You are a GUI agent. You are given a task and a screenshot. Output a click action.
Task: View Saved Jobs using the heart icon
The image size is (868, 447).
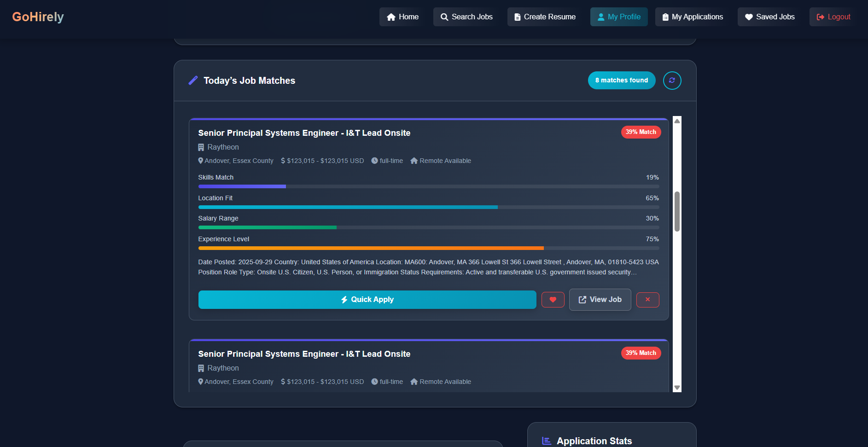tap(749, 17)
